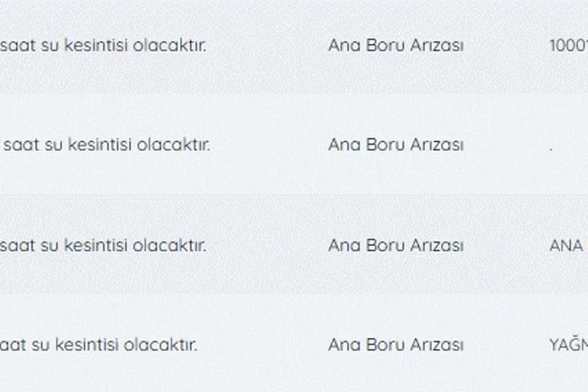Click the second row's 'saat su kesintisi olacaktır' text
Screen dimensions: 588x392
coord(106,145)
